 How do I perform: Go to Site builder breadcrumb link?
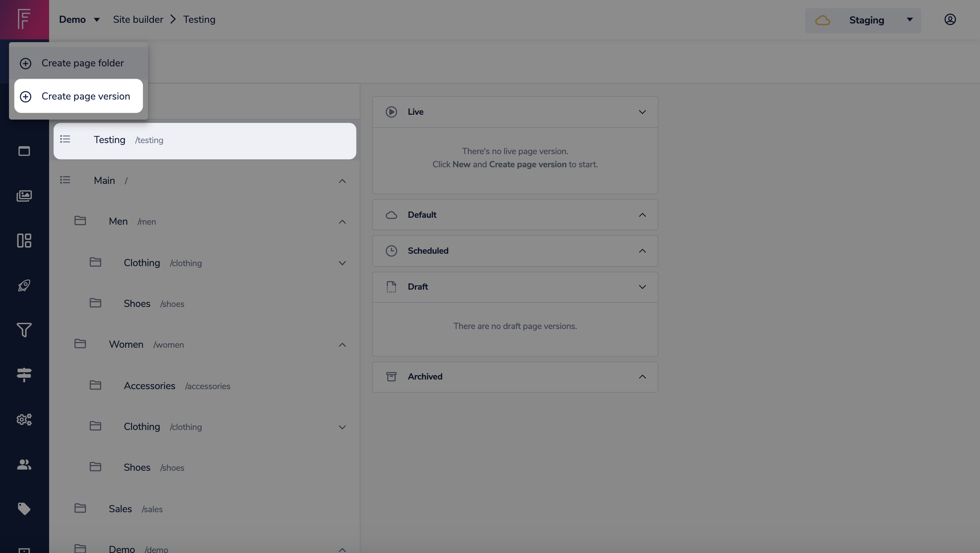[x=138, y=20]
